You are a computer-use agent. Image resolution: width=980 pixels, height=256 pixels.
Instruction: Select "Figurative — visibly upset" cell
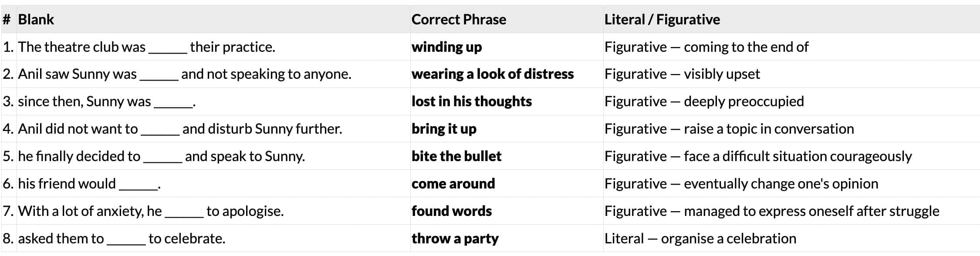point(682,74)
